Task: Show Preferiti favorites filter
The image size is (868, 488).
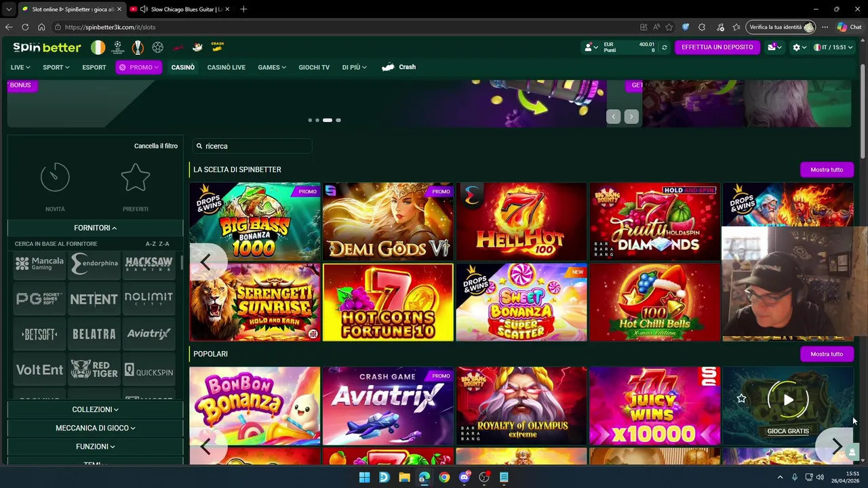Action: tap(136, 188)
